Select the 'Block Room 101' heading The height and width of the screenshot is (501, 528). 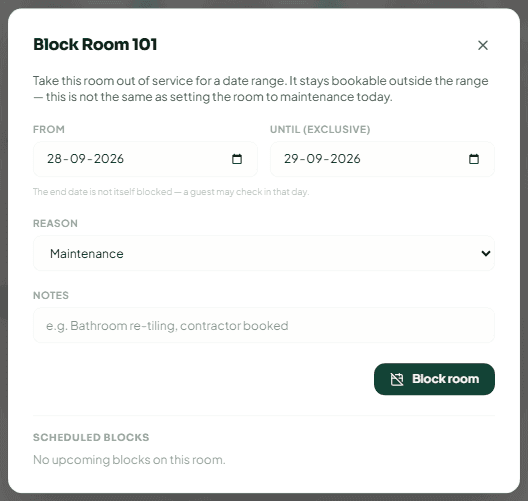coord(95,44)
